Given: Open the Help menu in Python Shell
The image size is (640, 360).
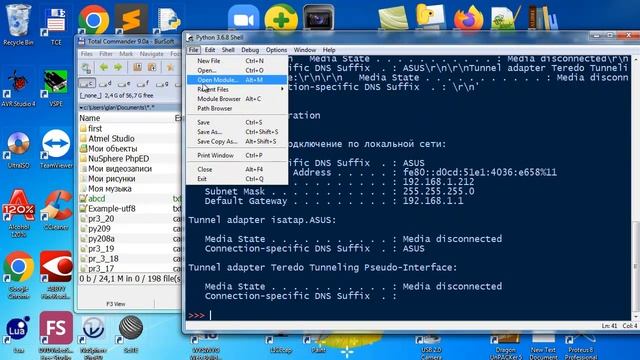Looking at the screenshot, I should tap(329, 50).
